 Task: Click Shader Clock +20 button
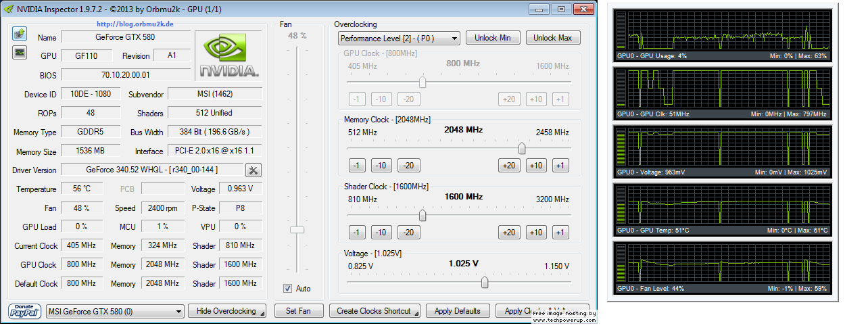(x=509, y=233)
